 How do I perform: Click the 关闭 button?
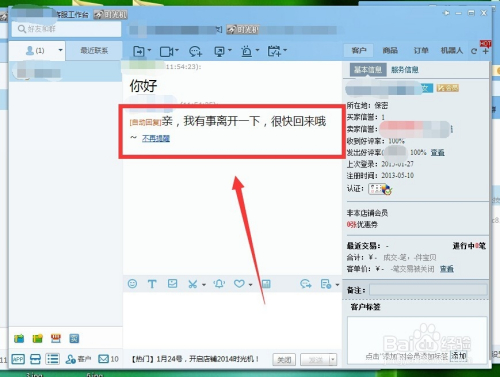pyautogui.click(x=284, y=360)
